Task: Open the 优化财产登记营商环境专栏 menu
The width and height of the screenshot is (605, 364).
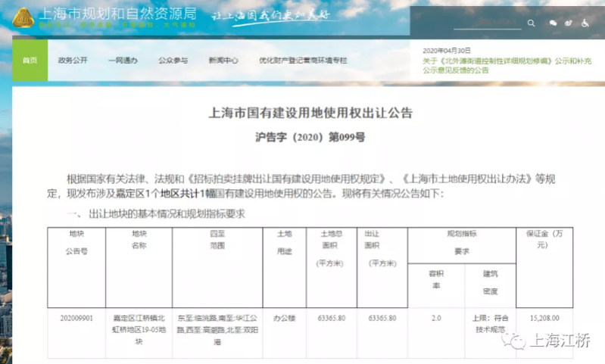Action: 303,60
